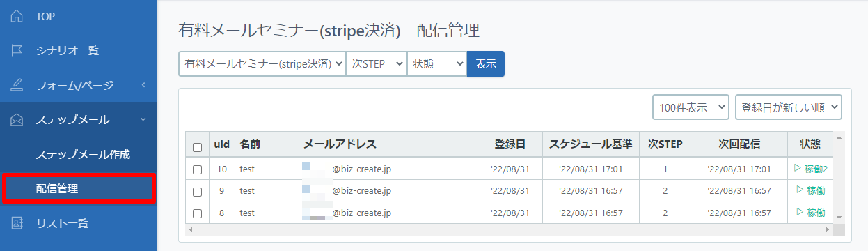Viewport: 868px width, 251px height.
Task: Check the checkbox for uid 8 row
Action: (x=197, y=213)
